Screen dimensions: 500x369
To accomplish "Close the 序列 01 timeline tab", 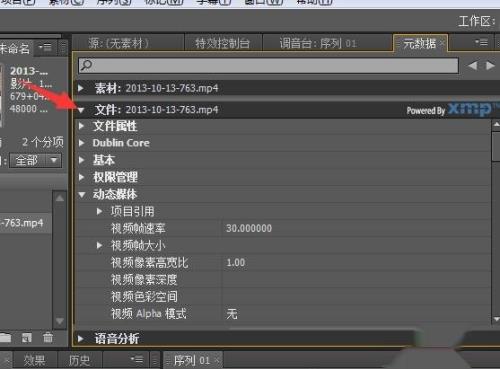I will pyautogui.click(x=216, y=360).
